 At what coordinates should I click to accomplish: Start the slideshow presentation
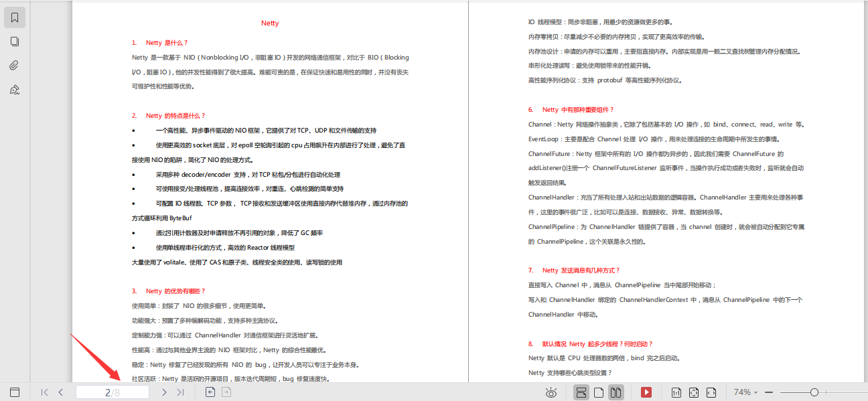pos(646,392)
